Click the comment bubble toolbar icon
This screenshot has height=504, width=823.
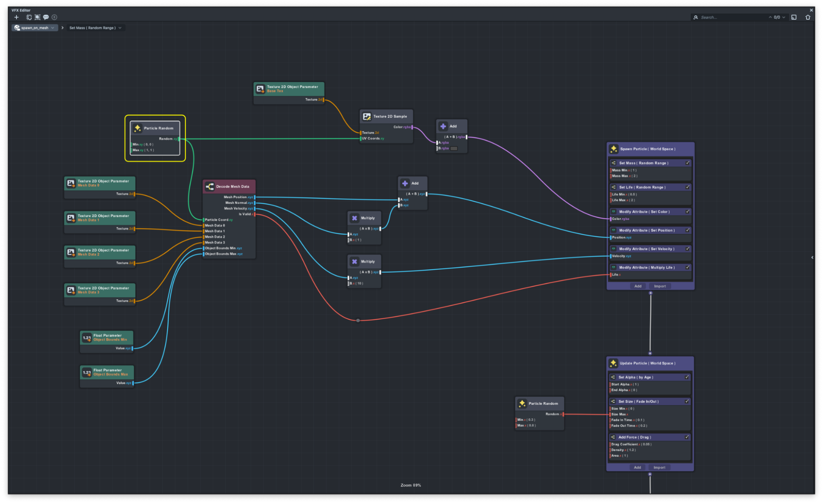click(46, 17)
